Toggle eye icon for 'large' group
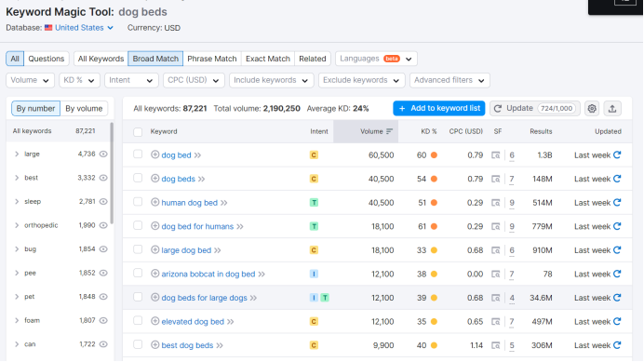Screen dimensions: 644x362 (x=103, y=154)
